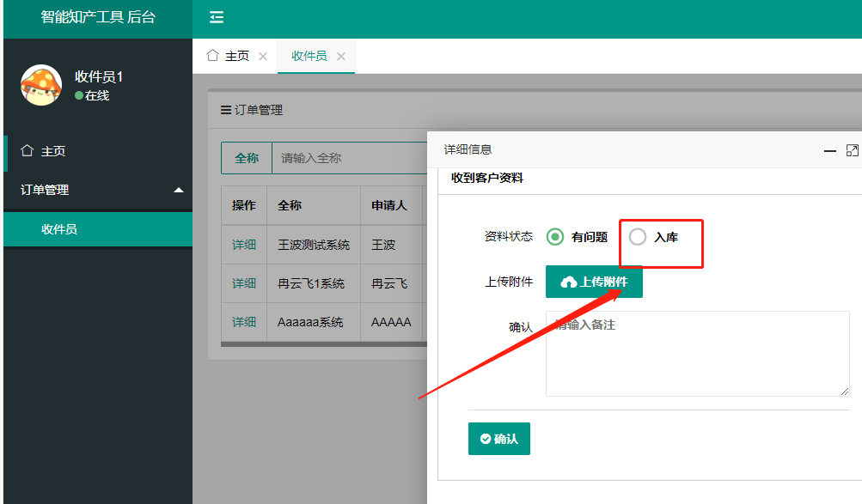Click the applicant cell AAAAA

(x=391, y=322)
